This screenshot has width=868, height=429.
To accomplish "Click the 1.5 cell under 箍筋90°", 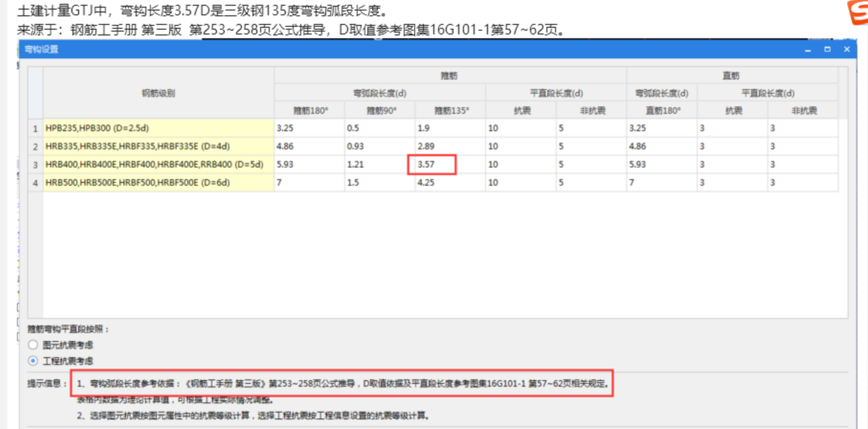I will [x=380, y=183].
